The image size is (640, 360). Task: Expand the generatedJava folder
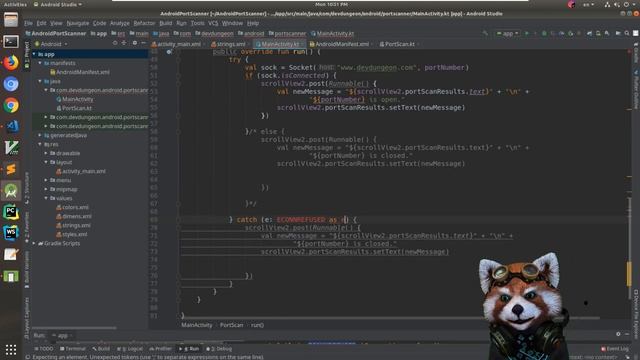coord(40,135)
